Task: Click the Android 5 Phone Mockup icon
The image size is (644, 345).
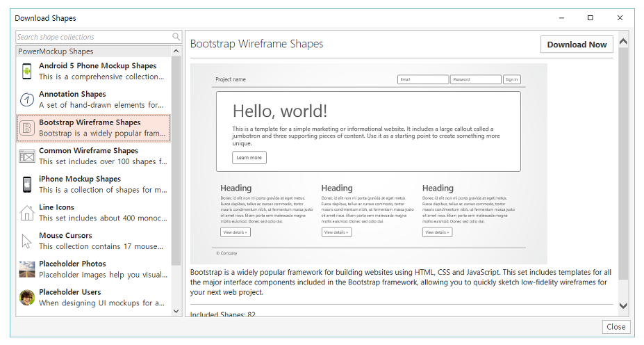Action: tap(26, 71)
